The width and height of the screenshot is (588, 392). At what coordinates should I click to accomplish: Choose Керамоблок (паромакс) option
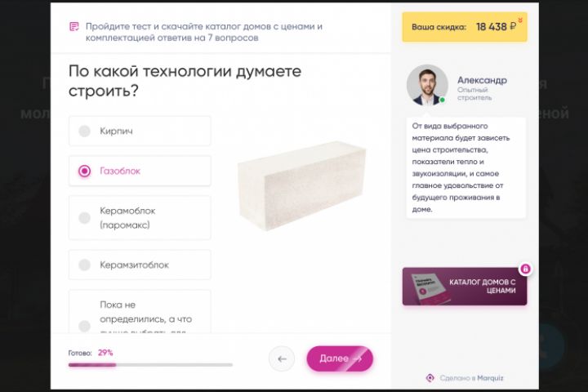coord(140,217)
